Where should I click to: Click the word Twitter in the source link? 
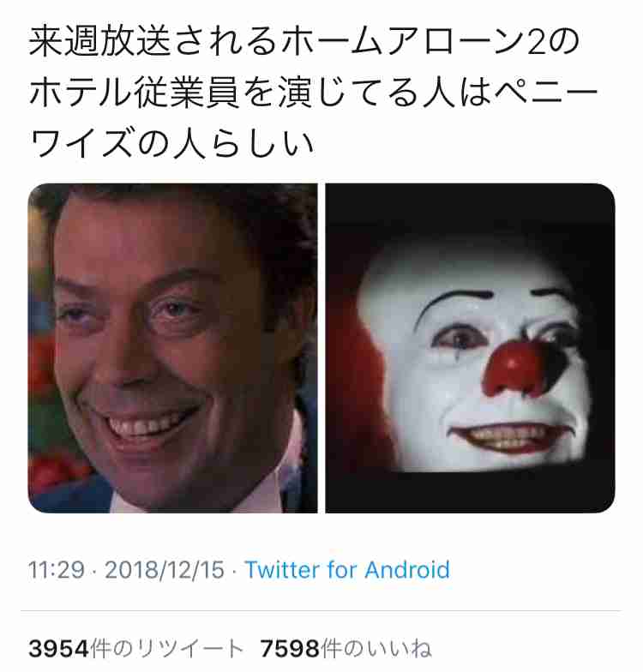click(283, 570)
